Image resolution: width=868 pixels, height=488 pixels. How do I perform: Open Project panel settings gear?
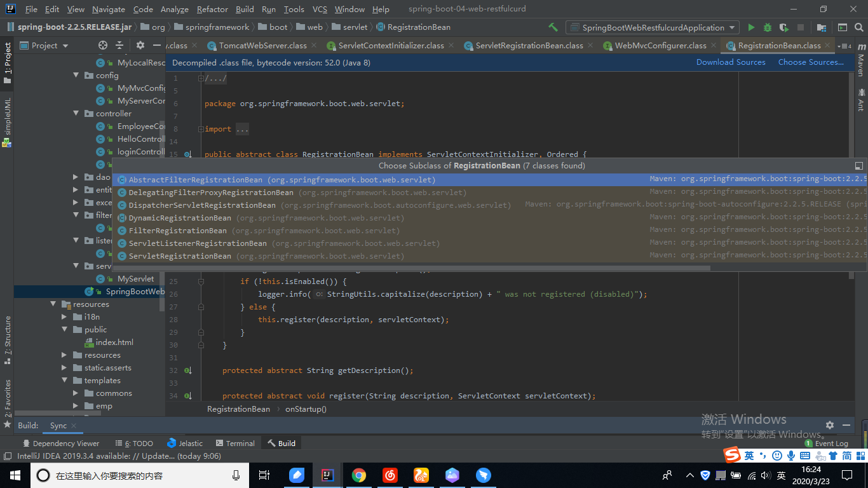pyautogui.click(x=140, y=45)
